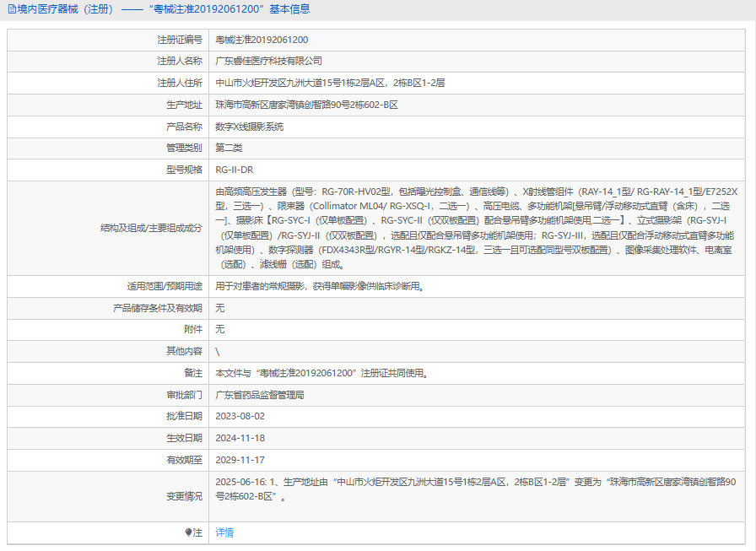The image size is (756, 551).
Task: Select approval date 2023-08-02
Action: click(240, 416)
